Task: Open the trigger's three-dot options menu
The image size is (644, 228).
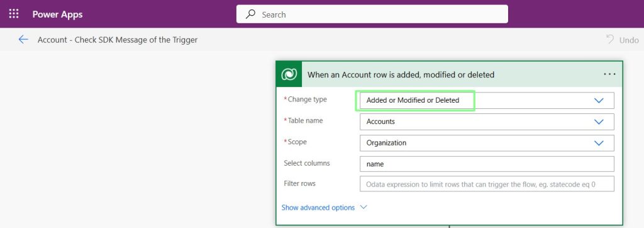Action: pyautogui.click(x=609, y=74)
